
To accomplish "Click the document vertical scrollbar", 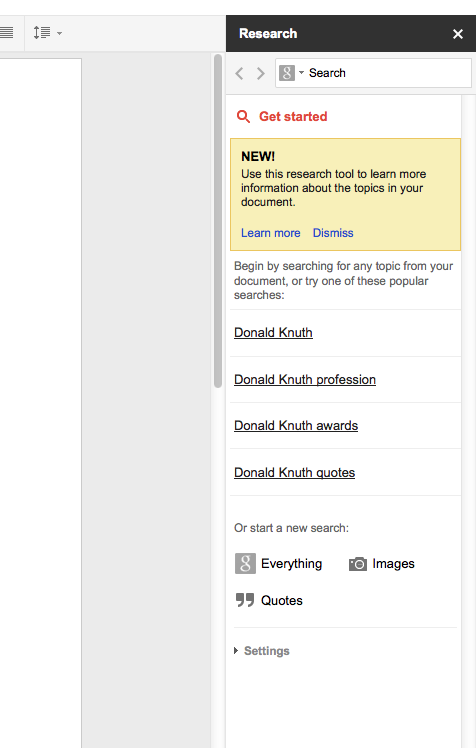I will click(x=218, y=220).
